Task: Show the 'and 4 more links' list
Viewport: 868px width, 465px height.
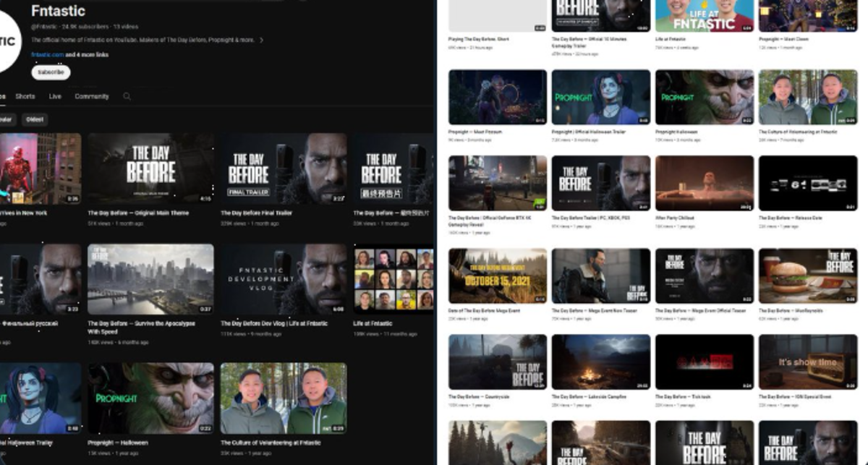Action: 88,55
